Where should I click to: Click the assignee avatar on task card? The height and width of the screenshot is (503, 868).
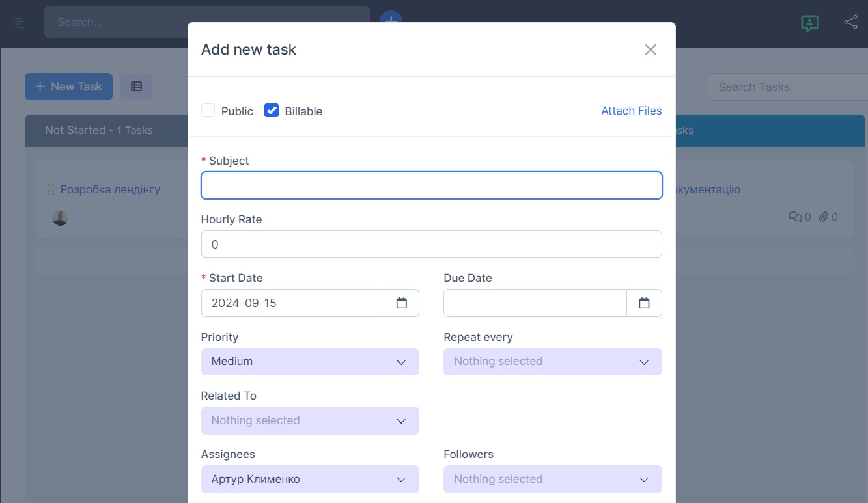(60, 217)
